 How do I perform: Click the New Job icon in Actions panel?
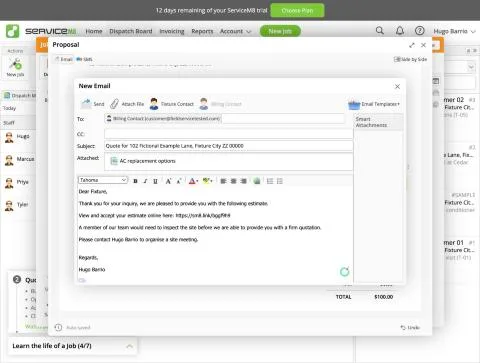click(x=15, y=67)
